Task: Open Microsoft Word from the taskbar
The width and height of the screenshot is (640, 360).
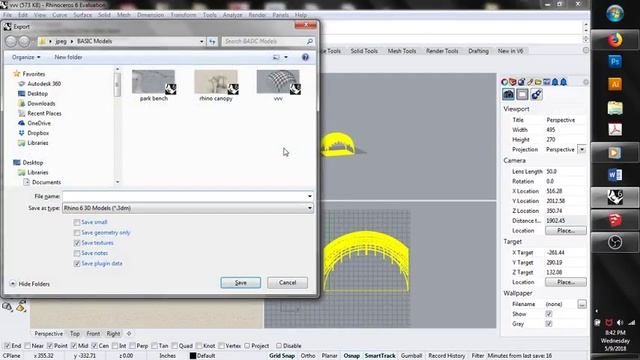Action: [615, 175]
